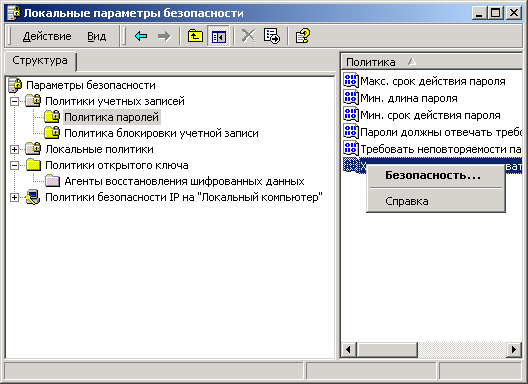Image resolution: width=528 pixels, height=384 pixels.
Task: Toggle the Show/Hide console tree icon
Action: 219,36
